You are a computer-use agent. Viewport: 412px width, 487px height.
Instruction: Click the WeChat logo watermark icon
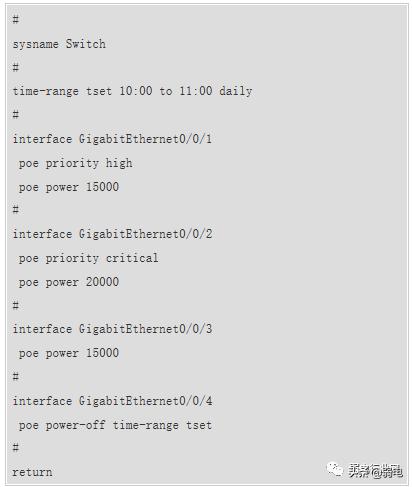pos(334,469)
